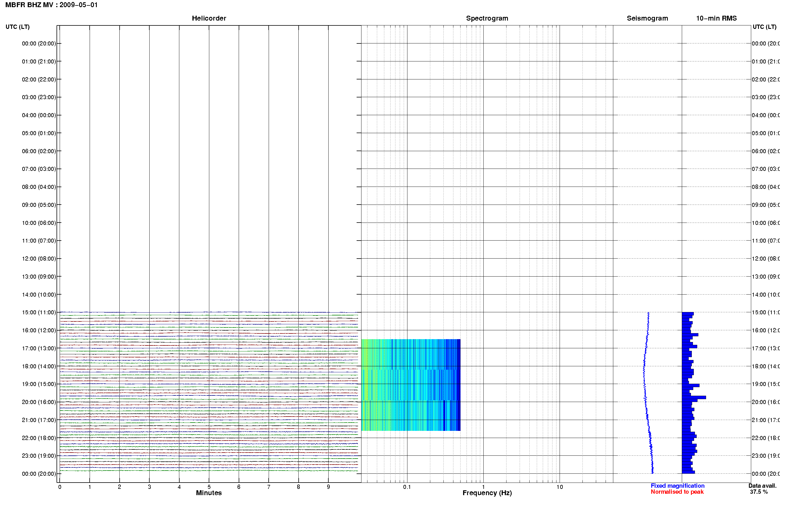The height and width of the screenshot is (508, 812).
Task: Click the 02:00 (22:00) left time label
Action: [x=39, y=79]
